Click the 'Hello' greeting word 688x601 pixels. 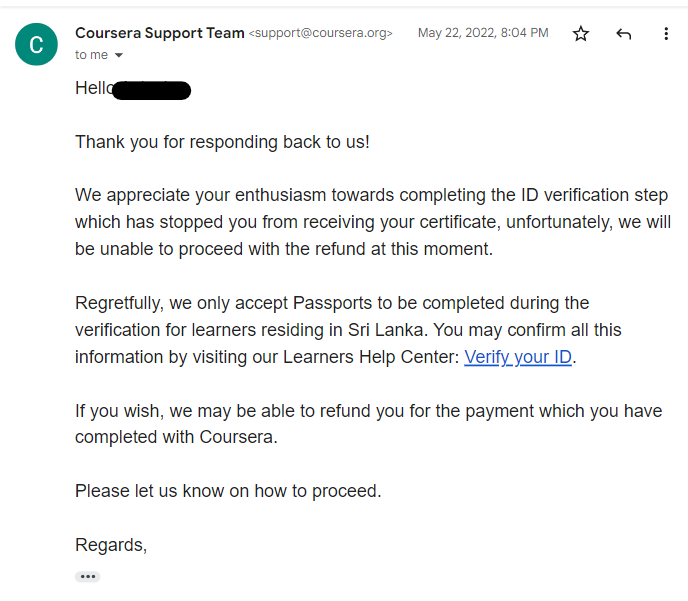coord(93,88)
